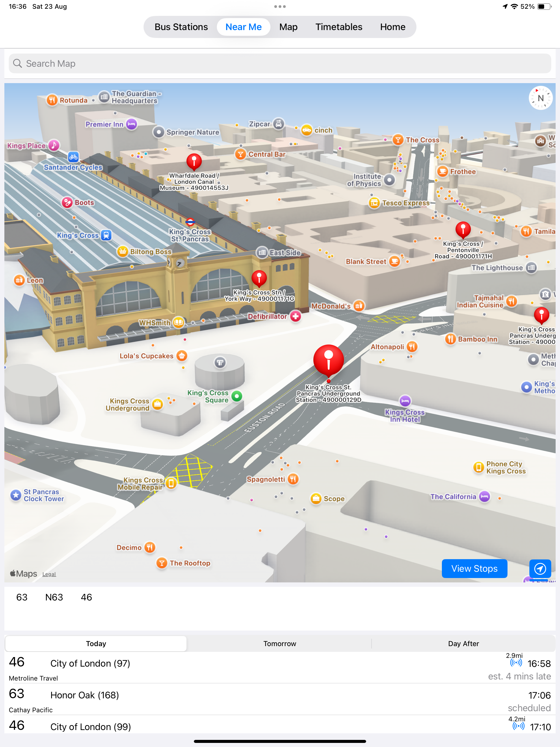Screen dimensions: 560x747
Task: Open the Bus Stations tab
Action: 181,27
